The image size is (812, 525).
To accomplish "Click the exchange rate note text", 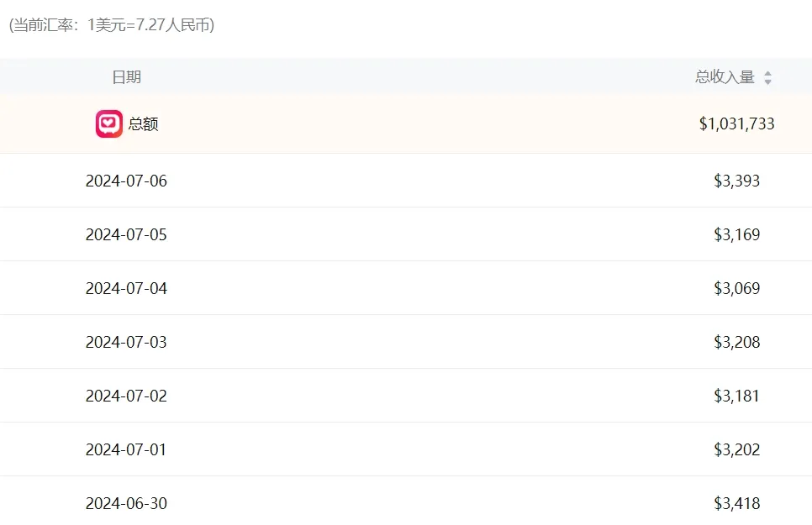I will pyautogui.click(x=111, y=25).
